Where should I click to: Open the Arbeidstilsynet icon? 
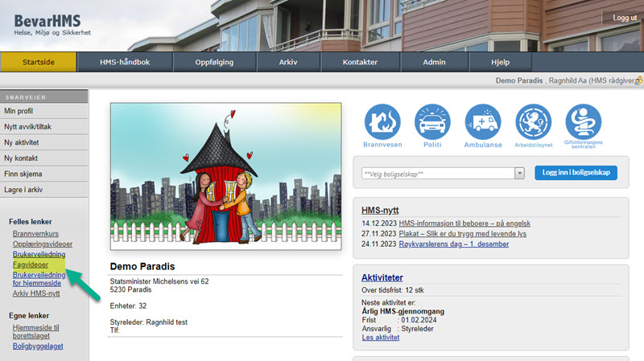pos(534,122)
